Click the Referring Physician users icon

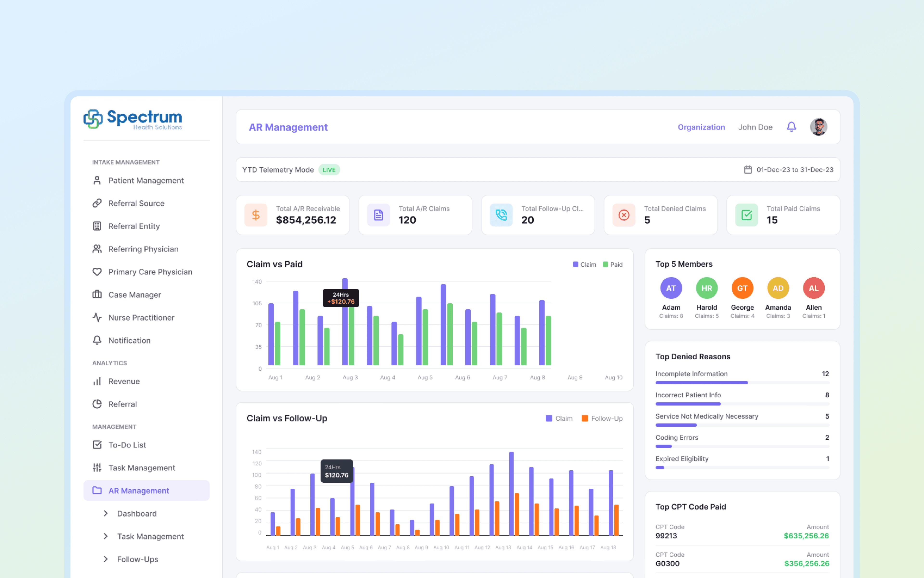[x=97, y=249]
